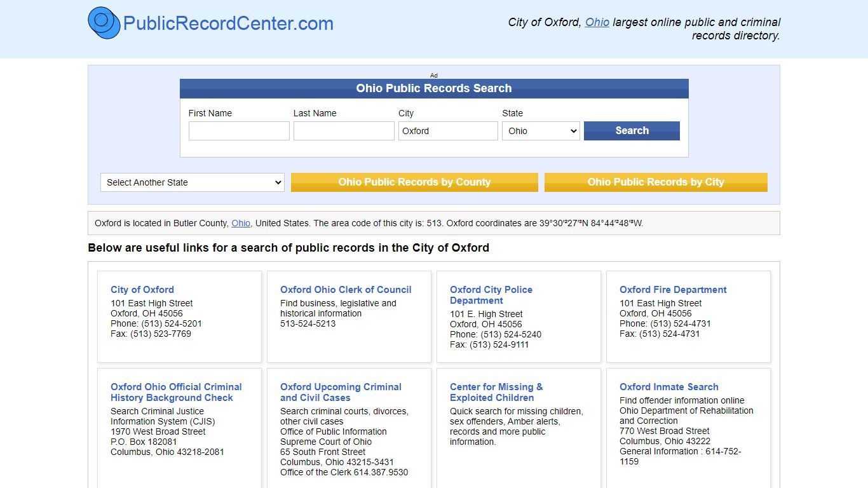The height and width of the screenshot is (488, 868).
Task: Click the 65 South Front Street address
Action: pos(323,452)
